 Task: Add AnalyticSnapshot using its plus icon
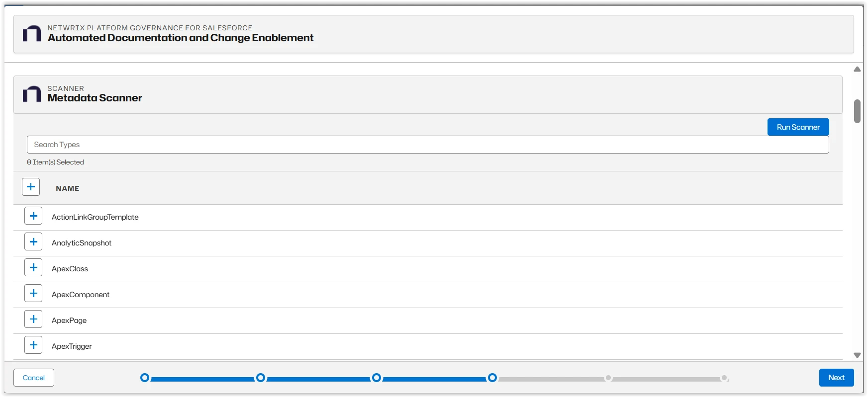pyautogui.click(x=33, y=242)
